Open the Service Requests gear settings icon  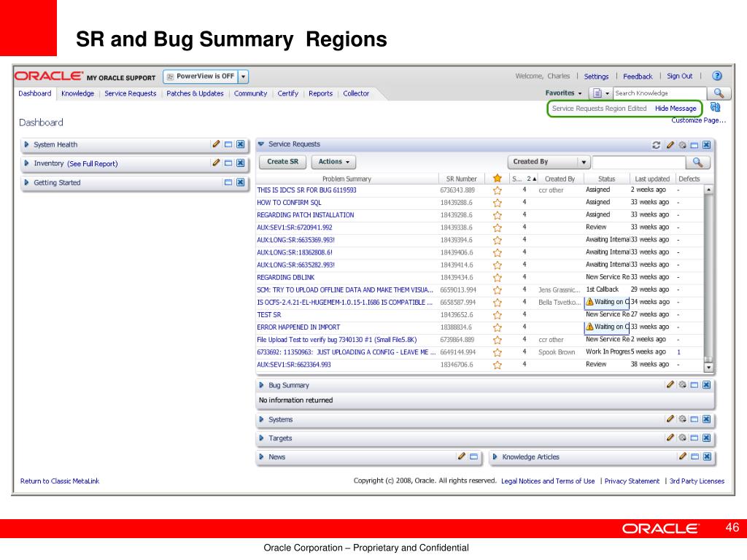click(x=683, y=145)
